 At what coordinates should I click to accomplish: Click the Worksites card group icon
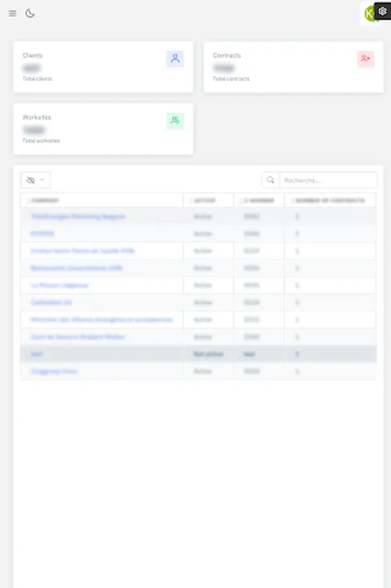coord(174,121)
